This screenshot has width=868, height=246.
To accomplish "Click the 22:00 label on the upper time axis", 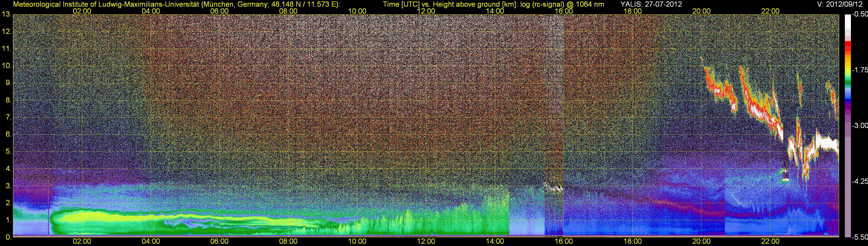I will (770, 11).
